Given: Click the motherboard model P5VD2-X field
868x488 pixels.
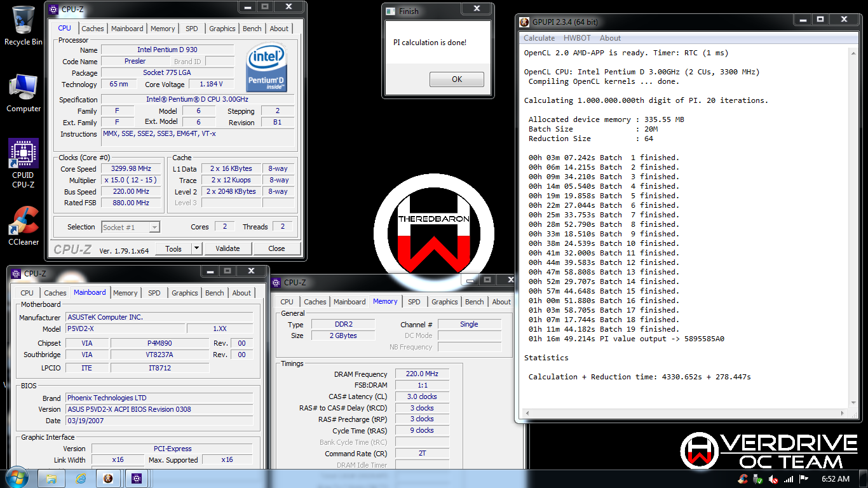Looking at the screenshot, I should click(126, 329).
